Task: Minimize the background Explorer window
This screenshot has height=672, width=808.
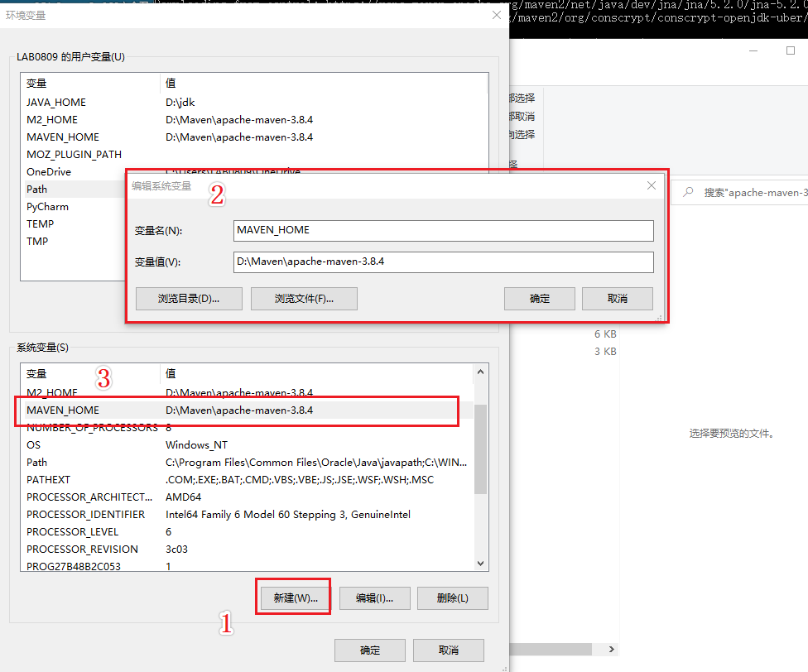Action: click(753, 50)
